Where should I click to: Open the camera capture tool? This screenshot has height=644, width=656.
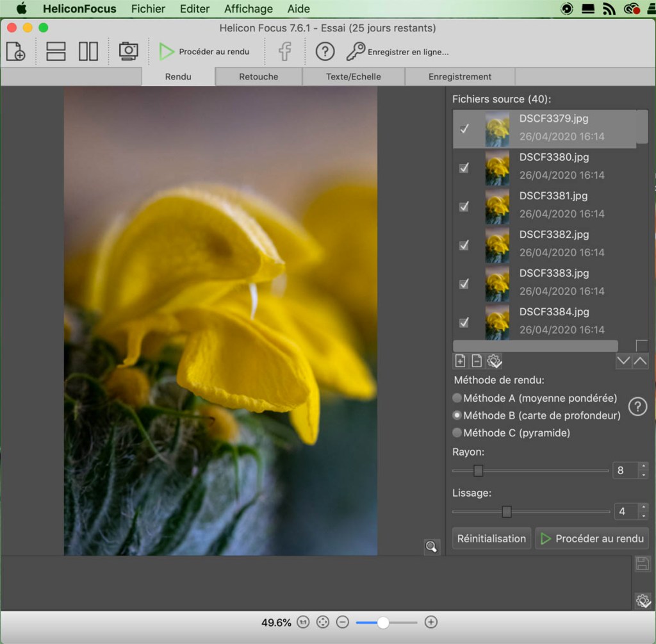[x=129, y=51]
